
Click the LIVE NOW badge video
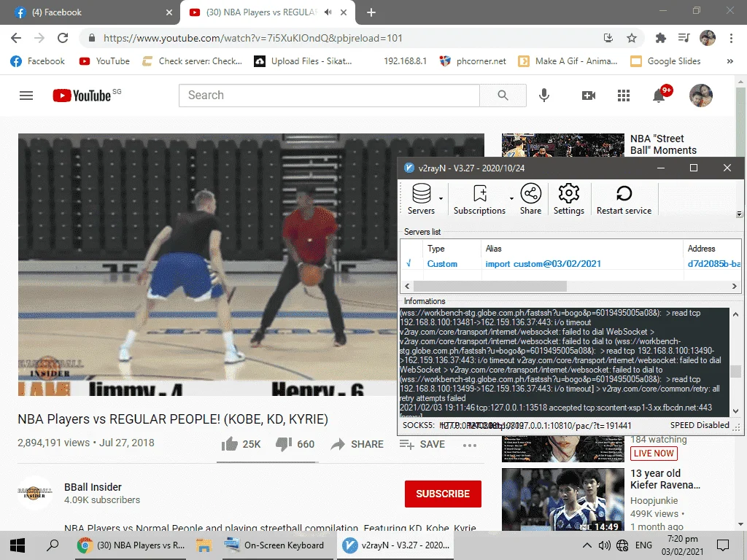654,454
